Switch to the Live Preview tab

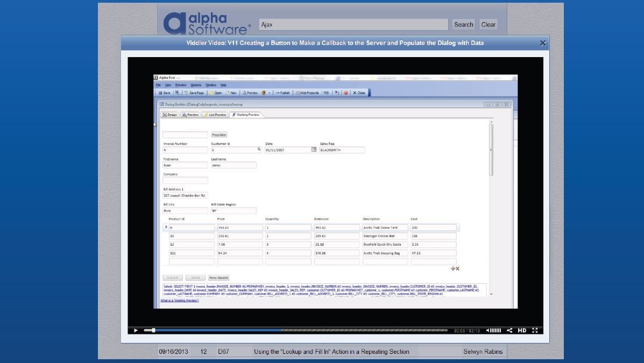coord(215,115)
